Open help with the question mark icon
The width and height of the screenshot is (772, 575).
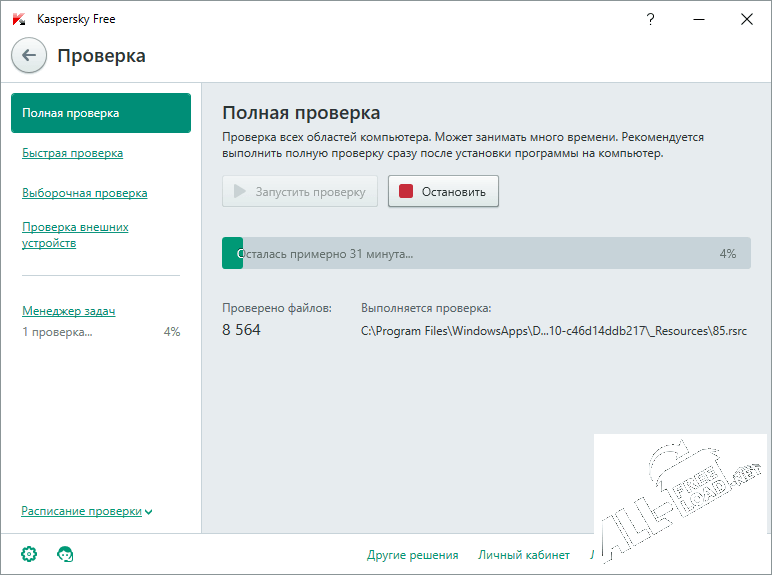coord(651,19)
